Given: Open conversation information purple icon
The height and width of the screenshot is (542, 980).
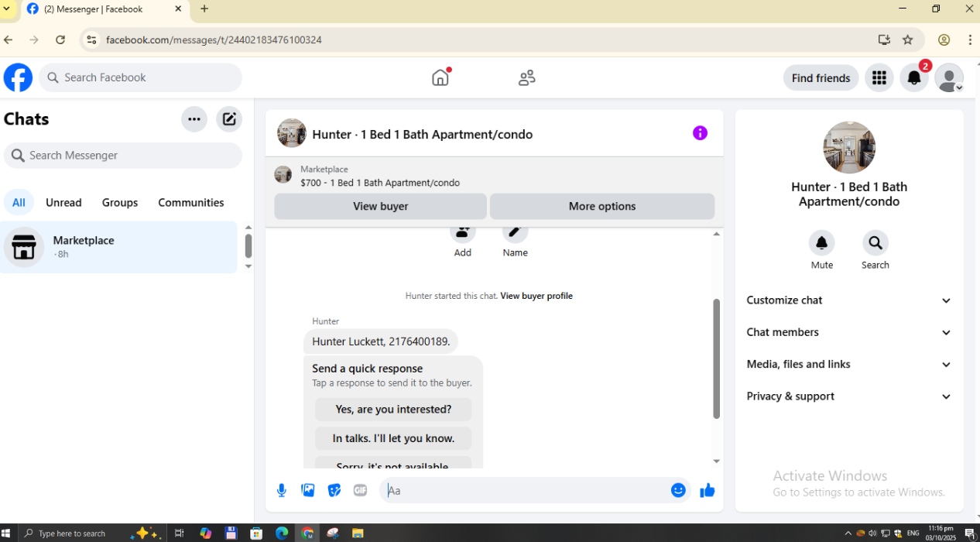Looking at the screenshot, I should [700, 133].
